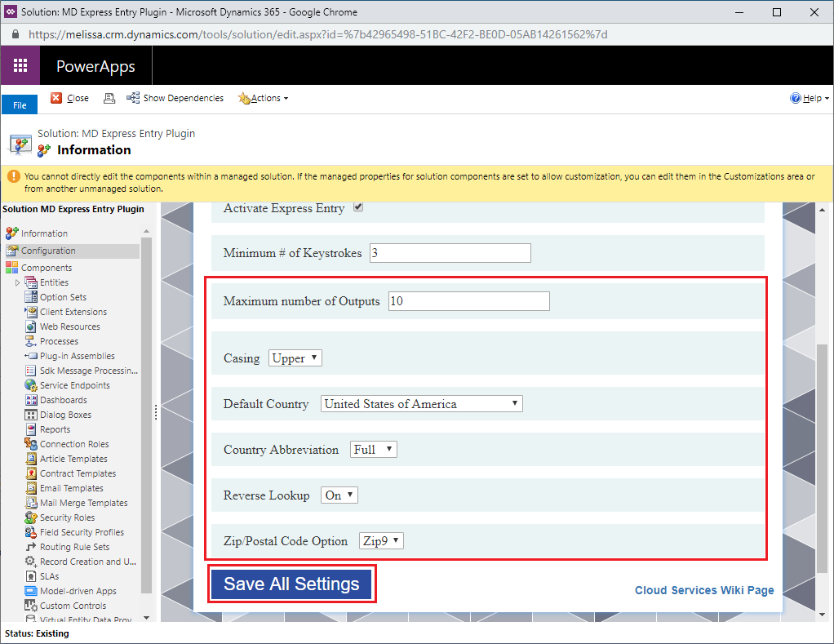This screenshot has width=834, height=644.
Task: Open the File menu tab
Action: 20,105
